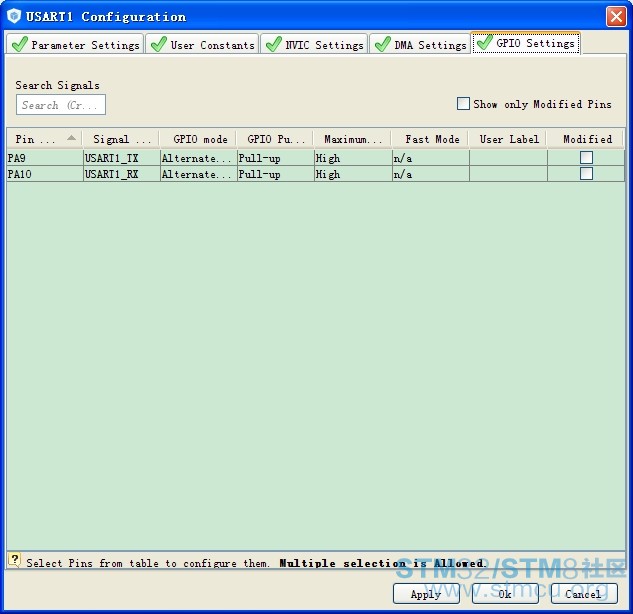Click the User Label column header

[508, 139]
